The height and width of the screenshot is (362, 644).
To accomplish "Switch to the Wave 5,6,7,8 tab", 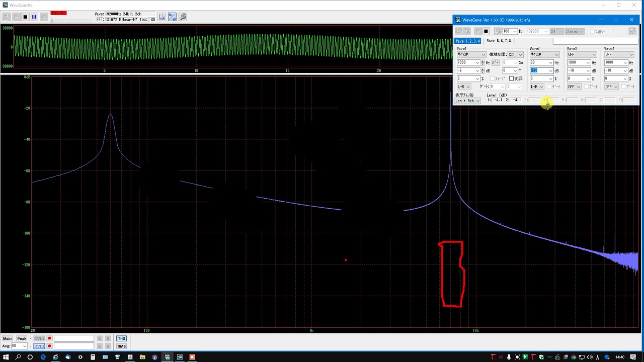I will click(x=499, y=41).
